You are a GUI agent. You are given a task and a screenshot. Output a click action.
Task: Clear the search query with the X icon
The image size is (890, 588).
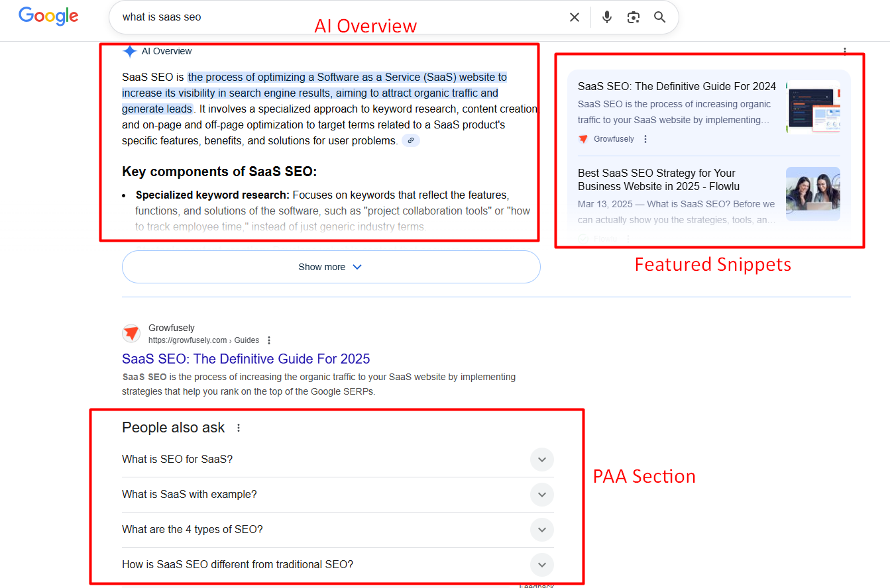click(574, 17)
